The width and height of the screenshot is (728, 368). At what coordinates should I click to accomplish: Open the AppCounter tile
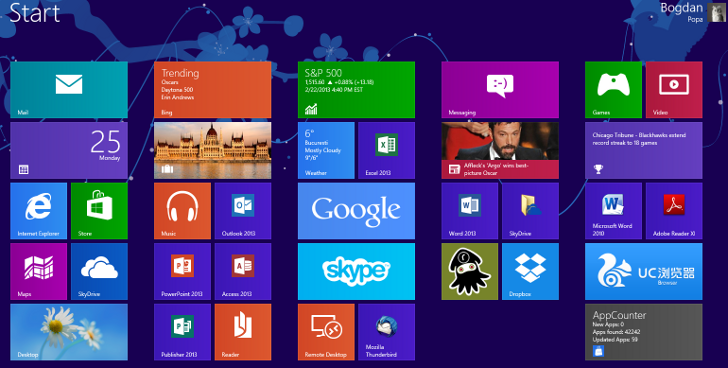click(x=644, y=332)
